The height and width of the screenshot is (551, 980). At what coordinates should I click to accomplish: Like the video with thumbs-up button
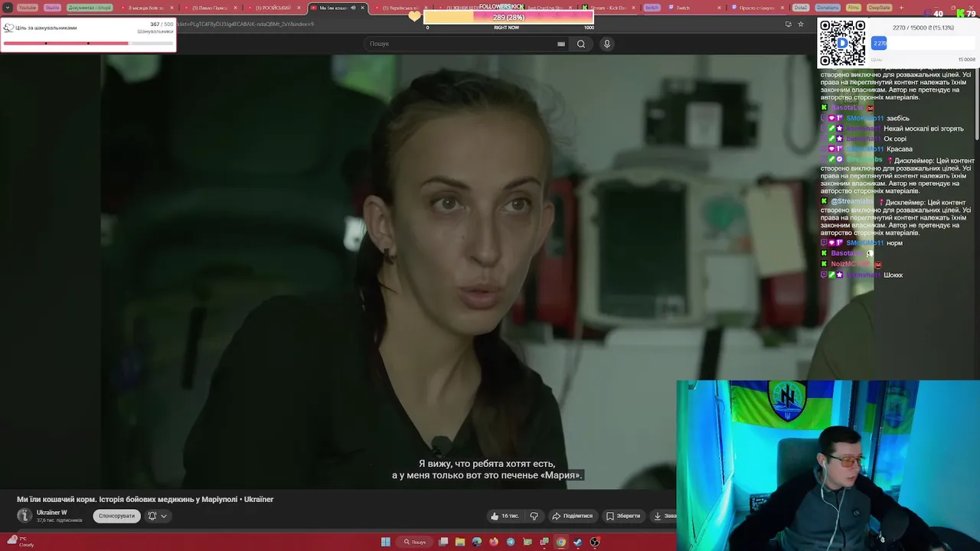pyautogui.click(x=505, y=516)
